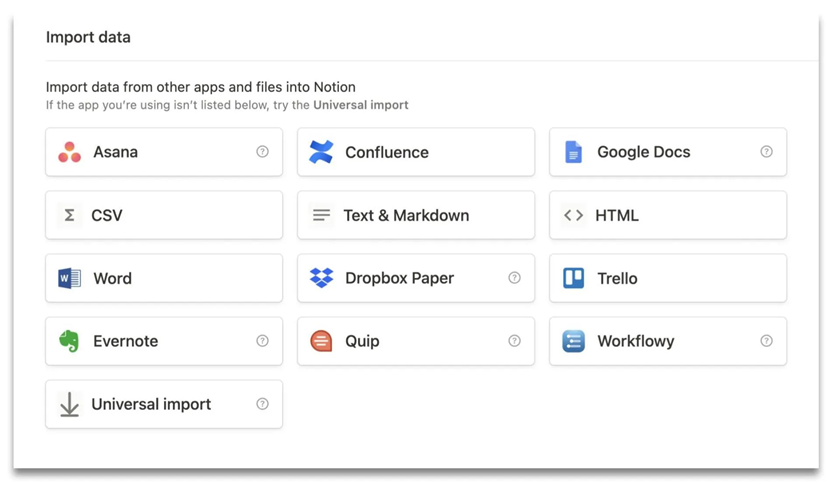Import from Google Docs
Viewport: 833px width, 482px height.
coord(668,152)
